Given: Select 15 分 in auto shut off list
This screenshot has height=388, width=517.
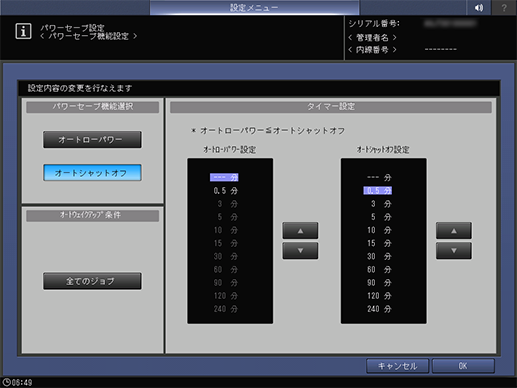Looking at the screenshot, I should pos(379,243).
